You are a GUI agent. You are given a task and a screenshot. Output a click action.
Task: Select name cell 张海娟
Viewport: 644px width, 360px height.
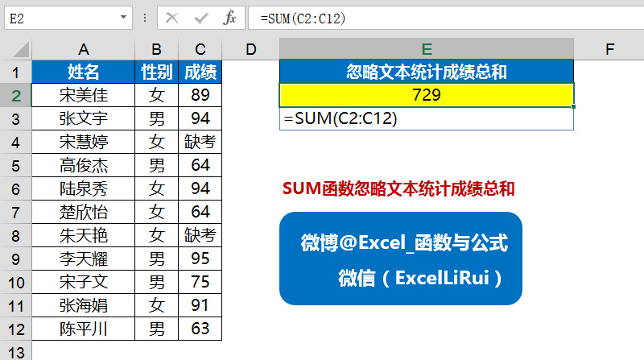[84, 305]
